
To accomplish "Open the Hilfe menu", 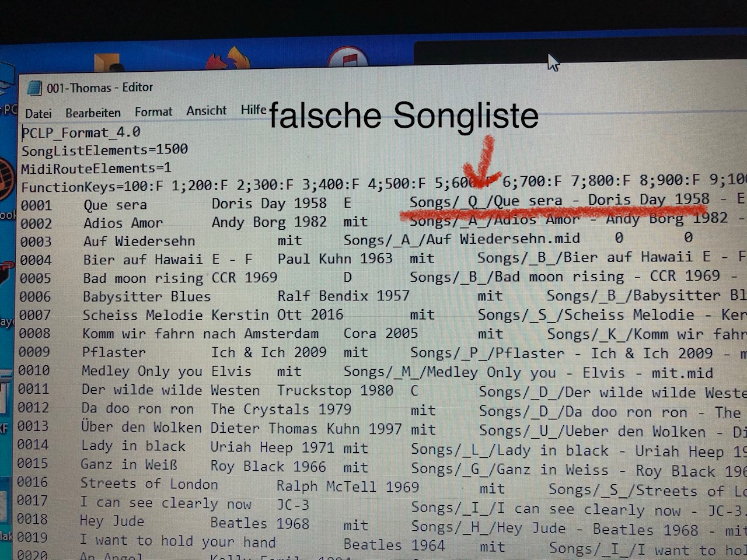I will (x=253, y=110).
